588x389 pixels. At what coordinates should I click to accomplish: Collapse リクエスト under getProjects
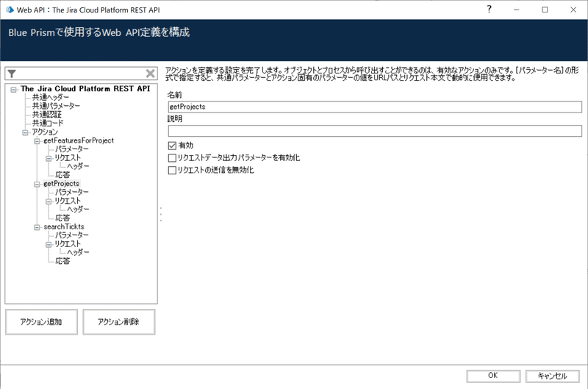(49, 201)
